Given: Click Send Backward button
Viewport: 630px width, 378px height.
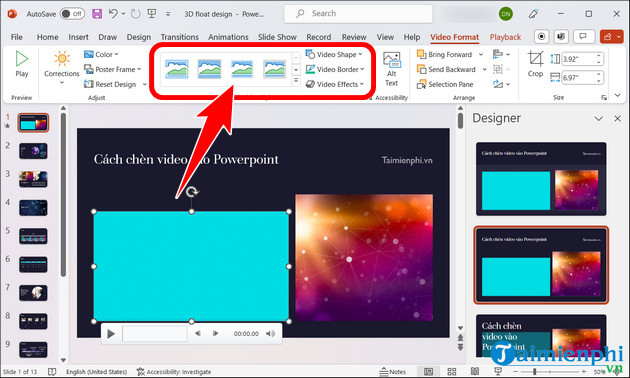Looking at the screenshot, I should 446,69.
